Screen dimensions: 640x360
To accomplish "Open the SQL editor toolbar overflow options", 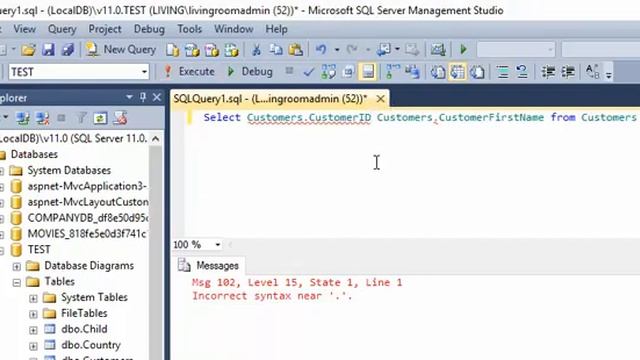I will 609,74.
